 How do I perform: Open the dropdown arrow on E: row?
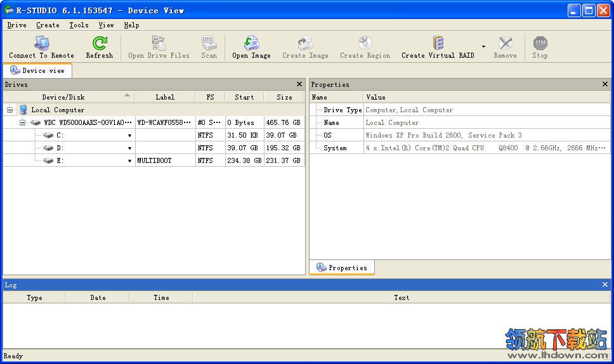click(x=129, y=160)
